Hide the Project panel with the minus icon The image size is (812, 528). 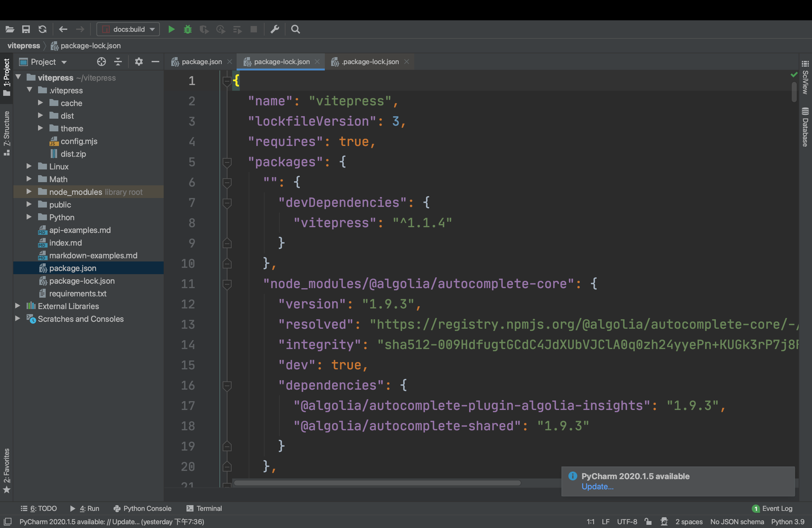pos(155,62)
